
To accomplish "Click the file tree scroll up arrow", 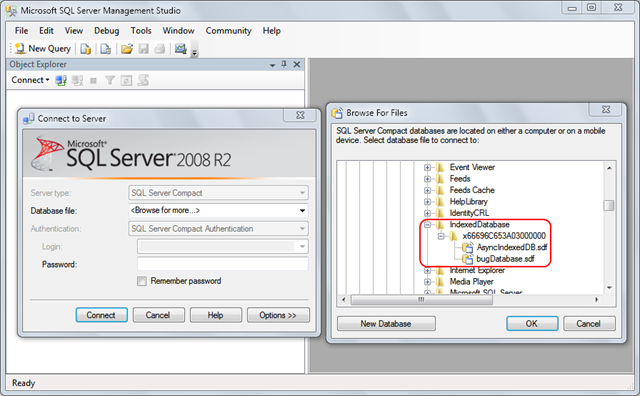I will [609, 168].
